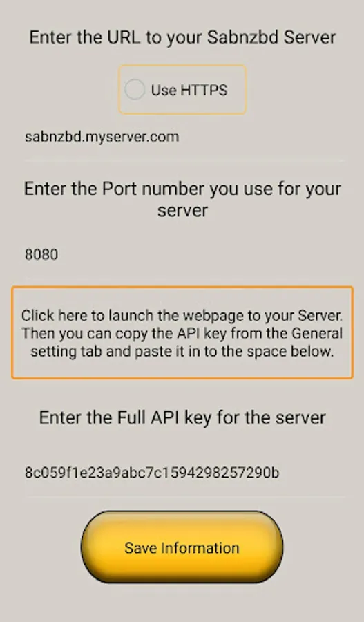
Task: Click the word 'Port' in the port heading
Action: pyautogui.click(x=120, y=189)
